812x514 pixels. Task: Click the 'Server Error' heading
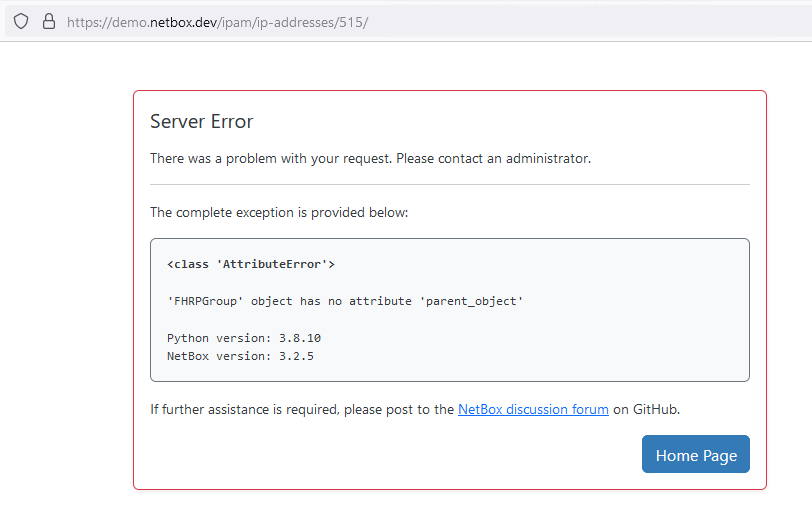pos(201,122)
